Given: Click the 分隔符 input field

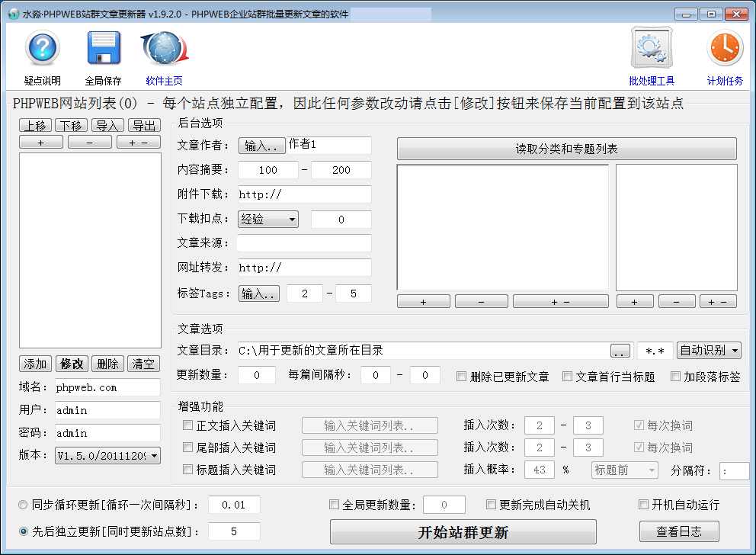Looking at the screenshot, I should pyautogui.click(x=735, y=470).
